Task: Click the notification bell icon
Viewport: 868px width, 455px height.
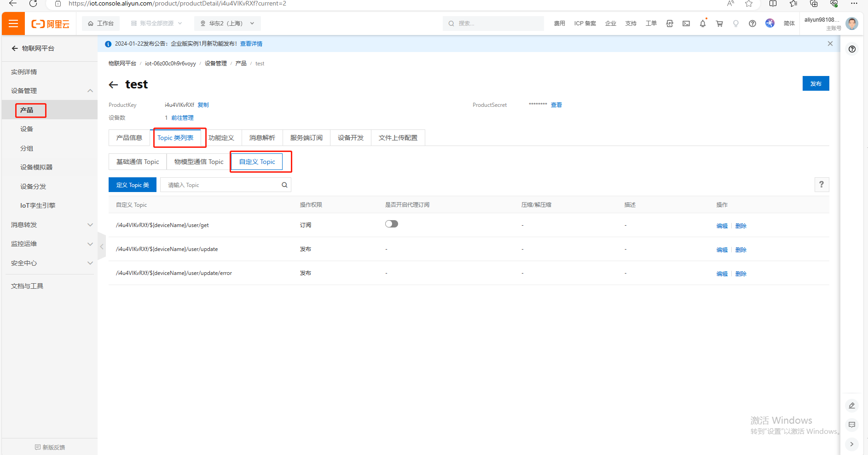Action: click(x=702, y=23)
